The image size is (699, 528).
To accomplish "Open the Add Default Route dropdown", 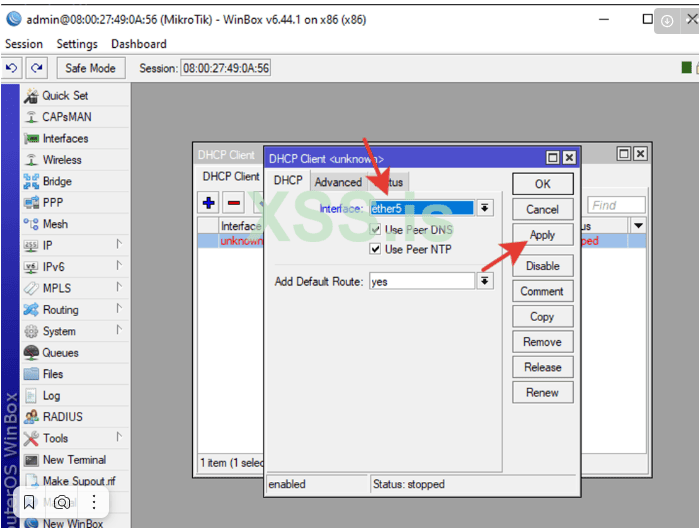I will [485, 281].
